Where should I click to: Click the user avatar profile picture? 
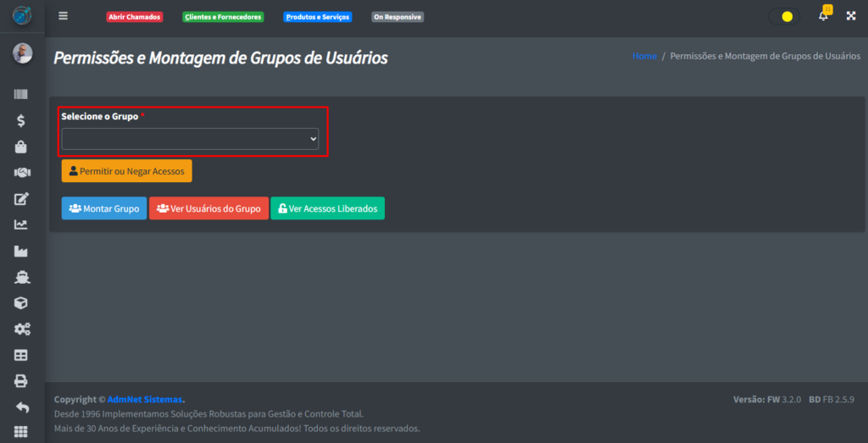22,53
